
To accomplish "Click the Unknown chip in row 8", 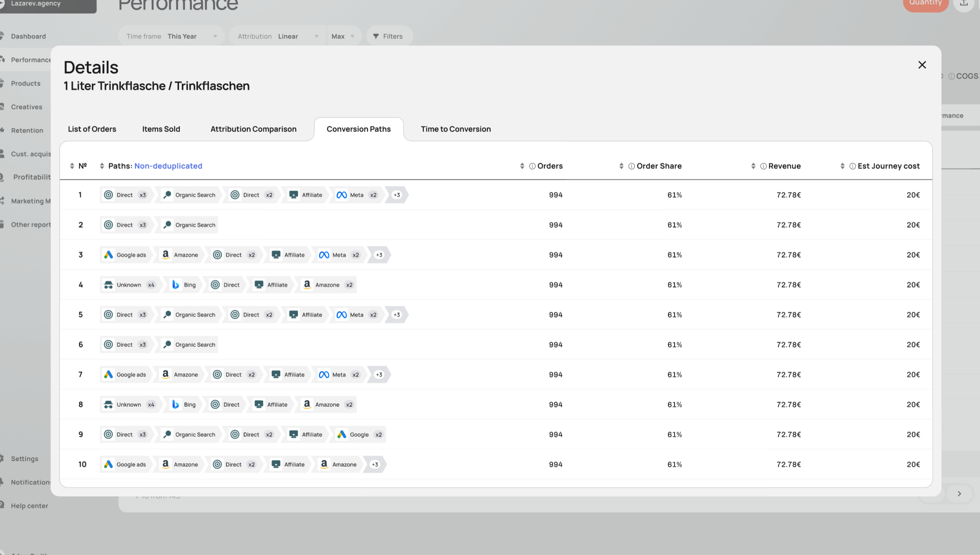I will click(130, 404).
